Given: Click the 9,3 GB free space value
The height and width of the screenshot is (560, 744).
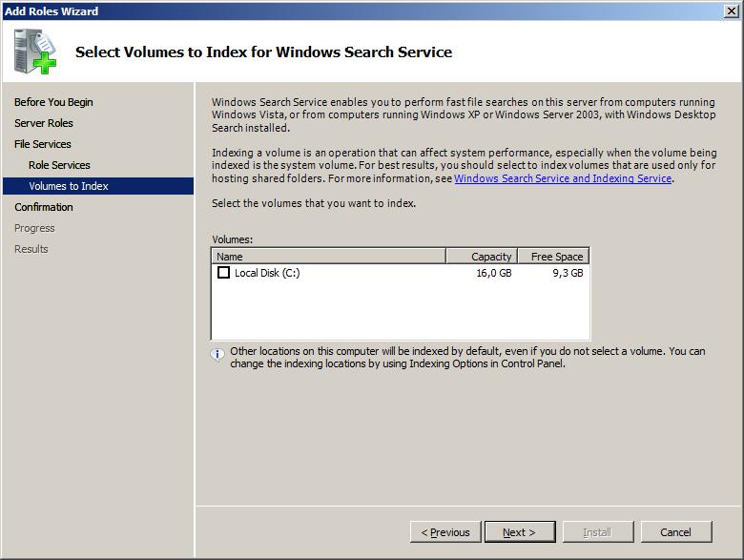Looking at the screenshot, I should click(568, 273).
